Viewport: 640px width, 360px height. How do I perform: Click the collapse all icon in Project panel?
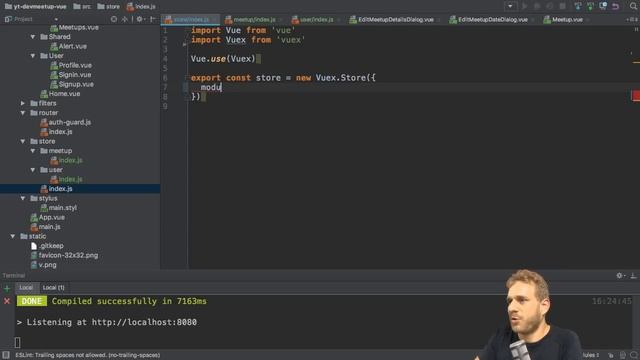coord(125,19)
